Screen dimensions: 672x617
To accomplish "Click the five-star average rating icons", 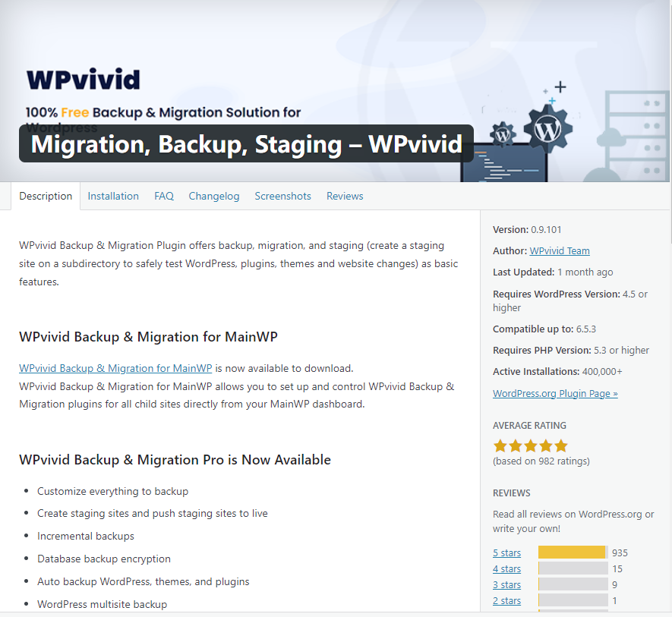I will coord(530,445).
